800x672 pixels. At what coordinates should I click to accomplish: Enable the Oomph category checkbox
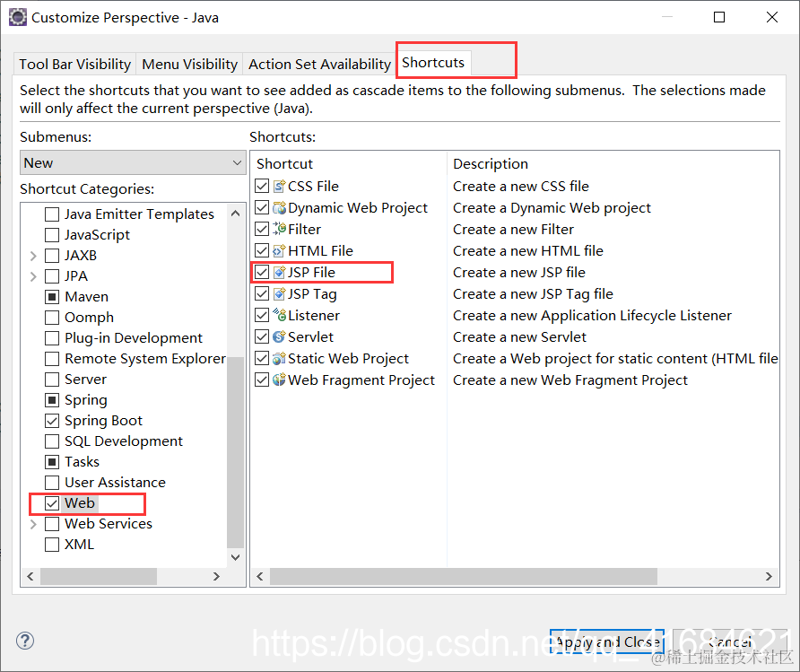click(x=52, y=318)
